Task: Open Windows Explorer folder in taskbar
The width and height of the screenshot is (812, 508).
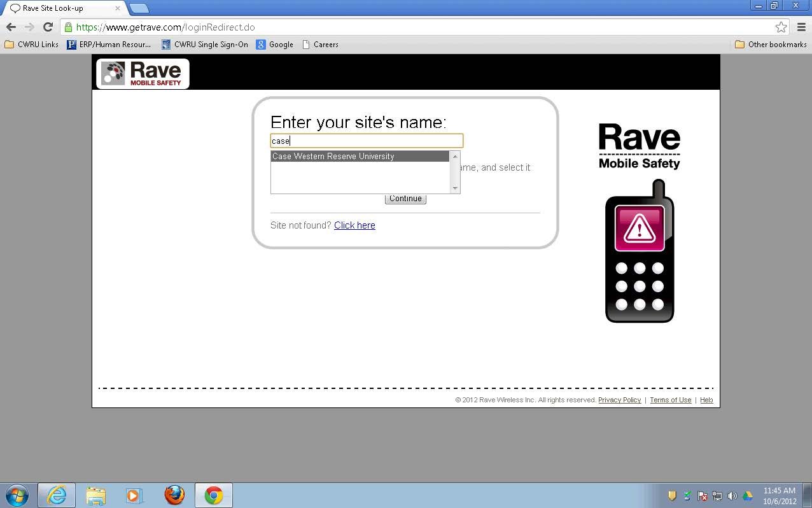Action: point(96,495)
